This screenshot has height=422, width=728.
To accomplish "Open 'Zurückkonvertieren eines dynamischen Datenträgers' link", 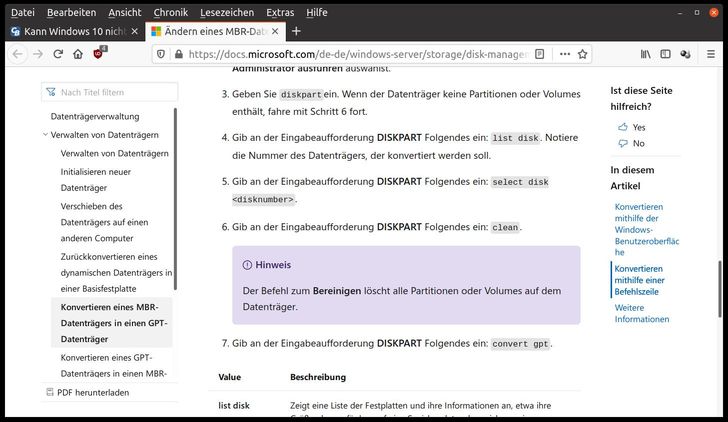I will [116, 273].
